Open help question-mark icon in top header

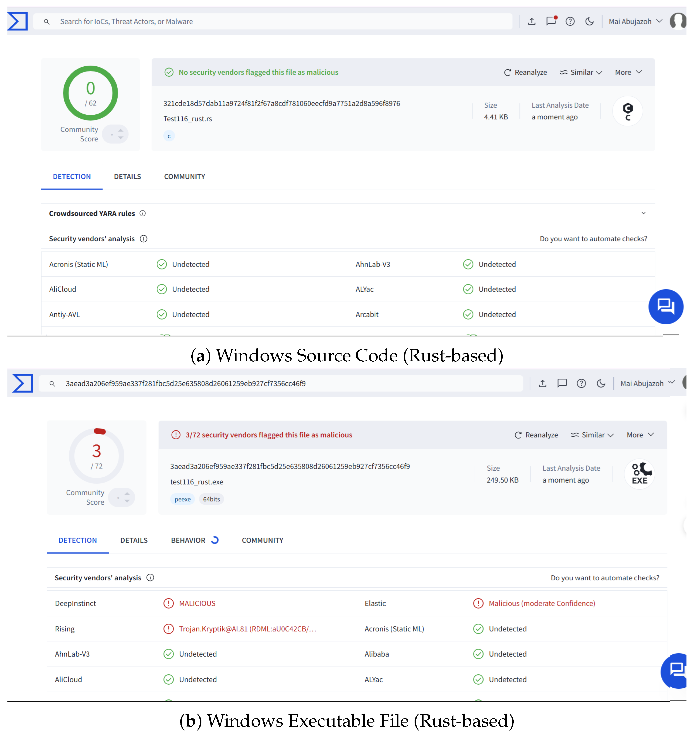tap(570, 21)
